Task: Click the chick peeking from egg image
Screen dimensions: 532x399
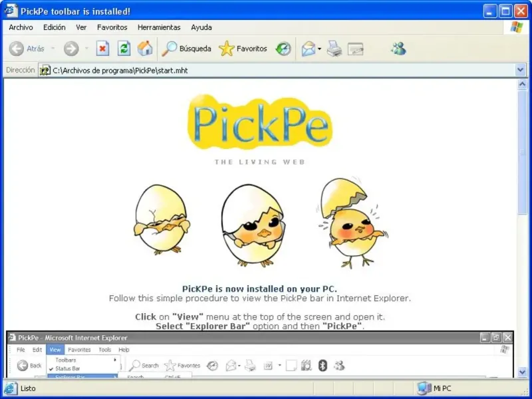Action: (x=253, y=226)
